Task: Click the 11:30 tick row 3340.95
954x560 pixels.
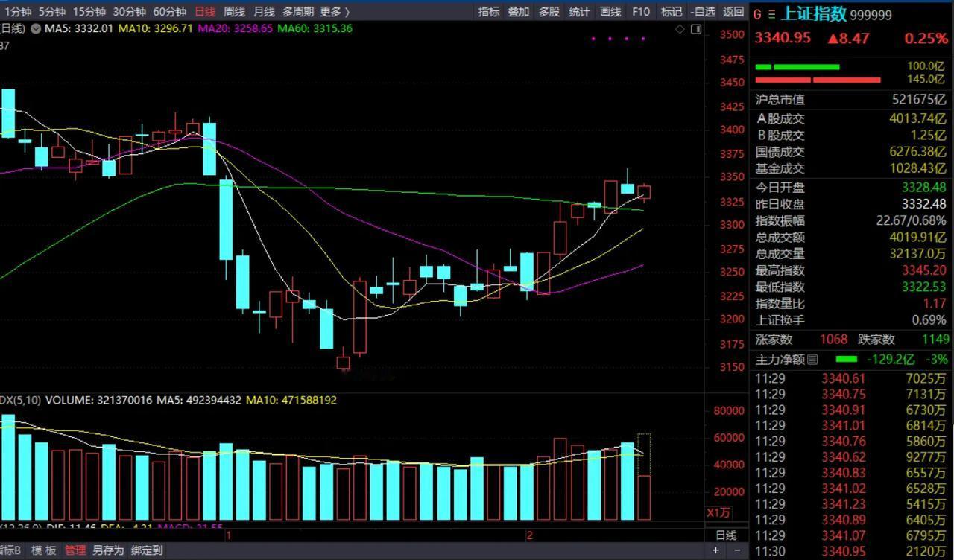Action: 850,551
